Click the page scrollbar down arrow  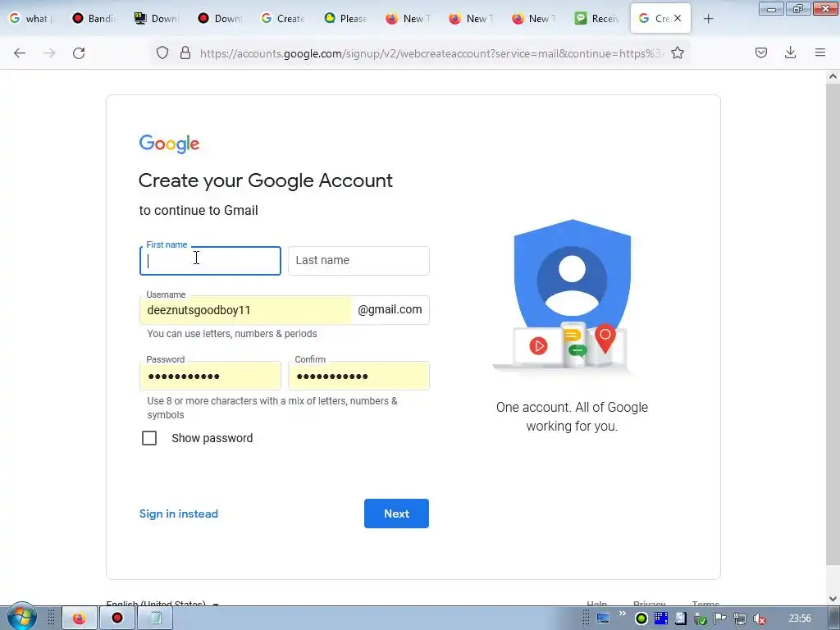833,599
